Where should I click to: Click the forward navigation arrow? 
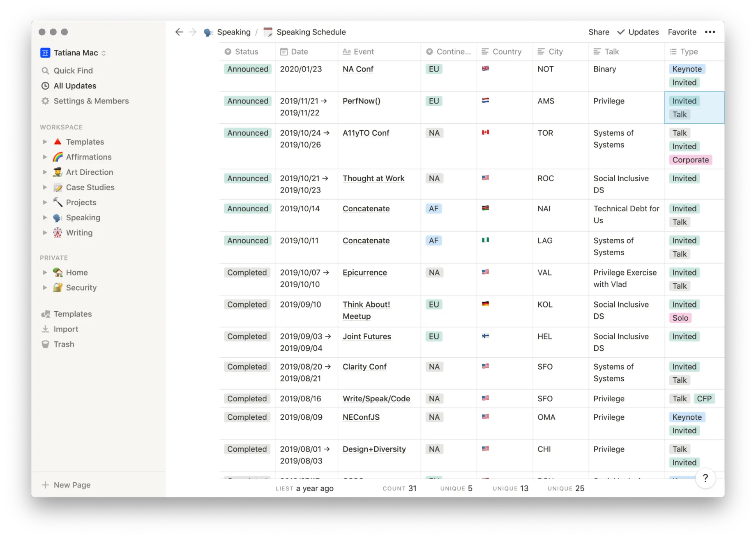pos(193,32)
